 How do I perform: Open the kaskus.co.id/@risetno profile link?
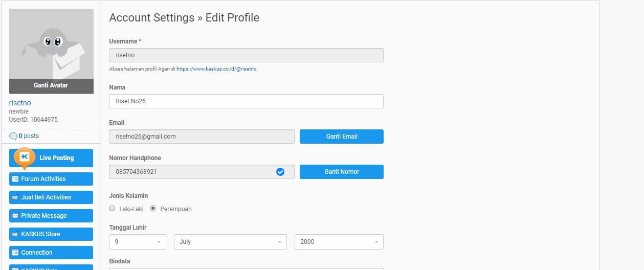[x=216, y=69]
